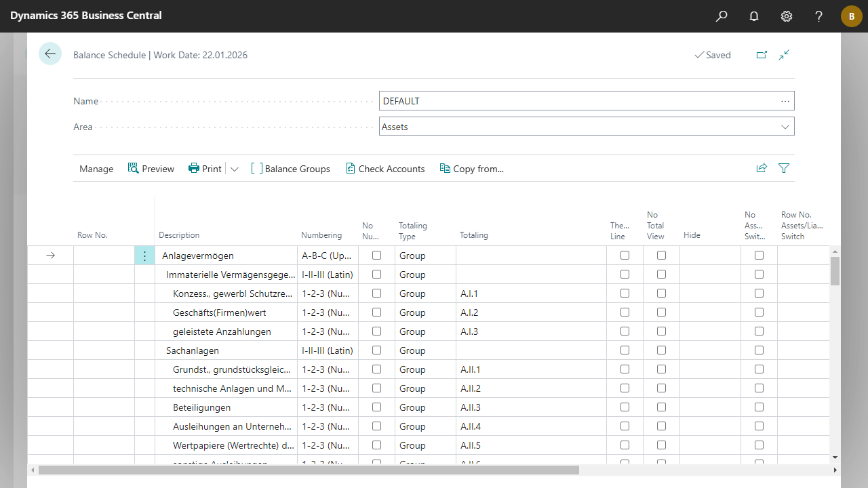Open the notifications bell
868x488 pixels.
(754, 16)
